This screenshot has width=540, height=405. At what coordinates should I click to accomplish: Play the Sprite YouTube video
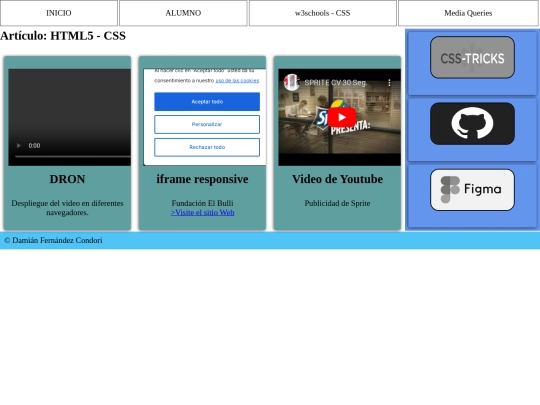[x=342, y=117]
